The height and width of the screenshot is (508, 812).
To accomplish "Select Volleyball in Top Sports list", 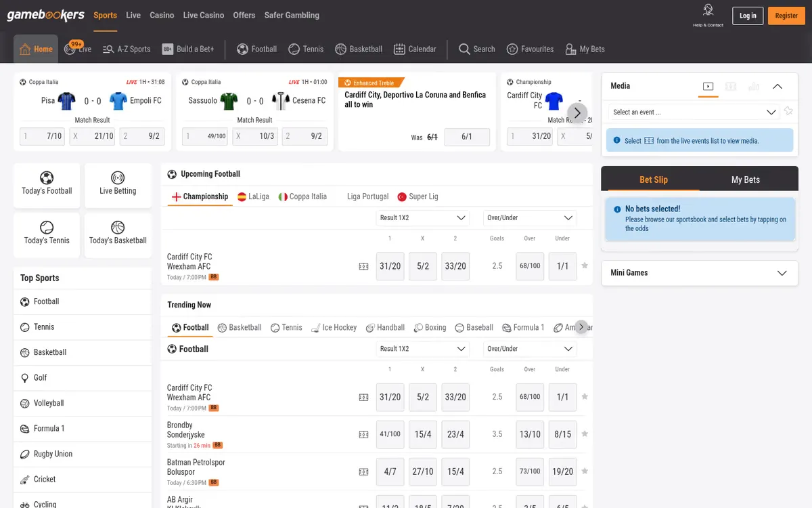I will [x=83, y=403].
